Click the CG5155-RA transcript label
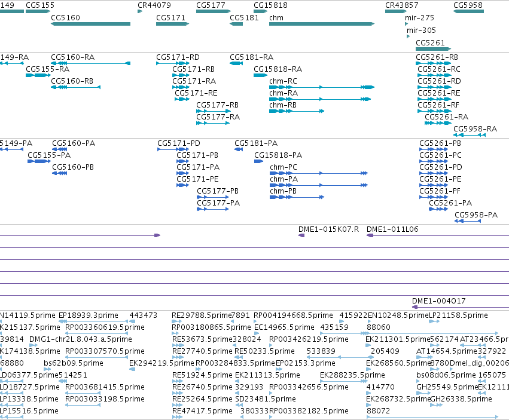The height and width of the screenshot is (420, 509). coord(47,69)
